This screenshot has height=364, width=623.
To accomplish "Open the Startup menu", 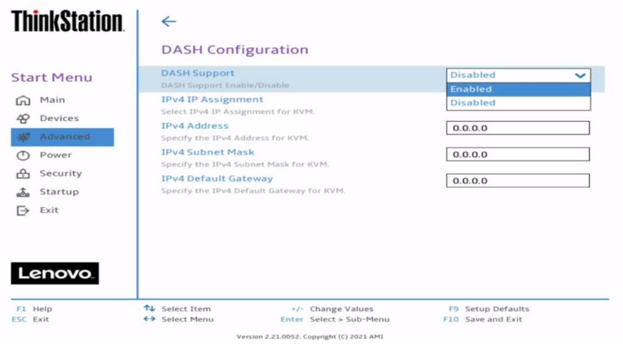I will 59,192.
